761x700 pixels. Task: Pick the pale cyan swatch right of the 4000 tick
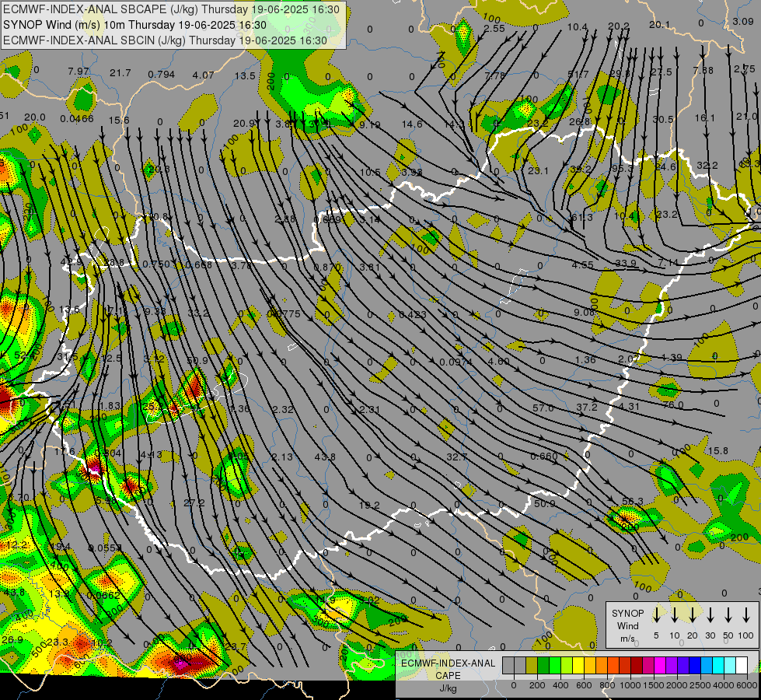(731, 665)
